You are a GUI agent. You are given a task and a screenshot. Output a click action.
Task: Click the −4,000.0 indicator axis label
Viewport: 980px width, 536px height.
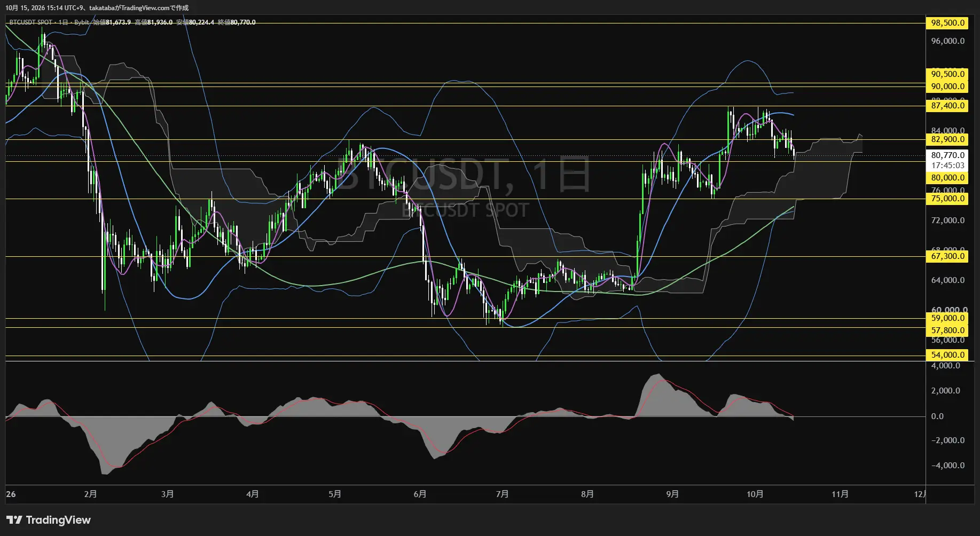[x=948, y=466]
